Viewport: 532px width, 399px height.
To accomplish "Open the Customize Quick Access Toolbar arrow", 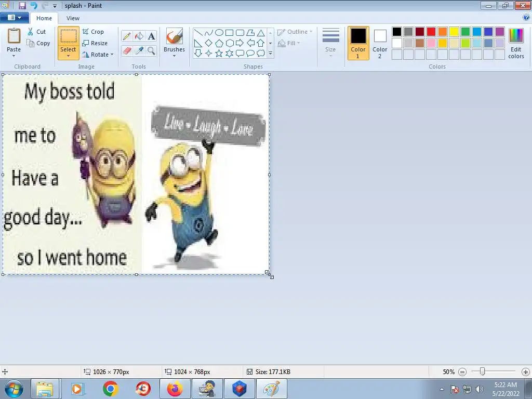I will 55,6.
